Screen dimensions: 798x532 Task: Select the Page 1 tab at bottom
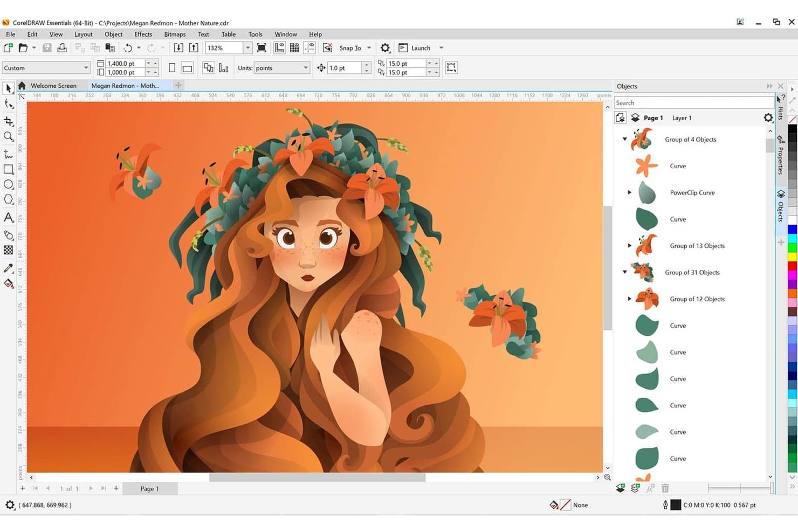(150, 488)
